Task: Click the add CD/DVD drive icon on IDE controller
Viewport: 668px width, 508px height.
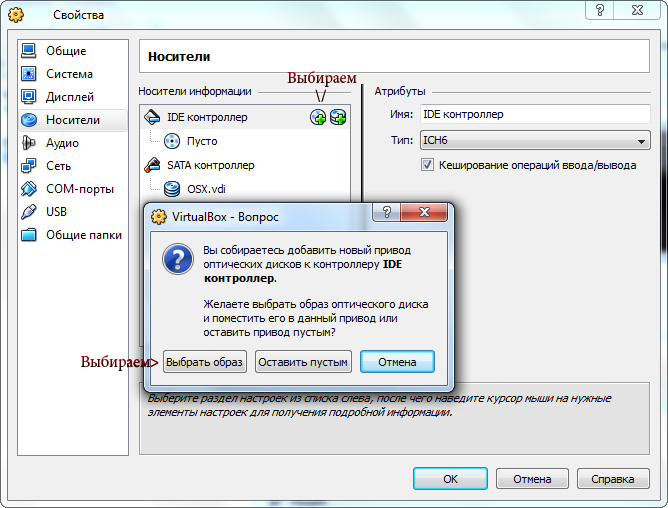Action: 318,117
